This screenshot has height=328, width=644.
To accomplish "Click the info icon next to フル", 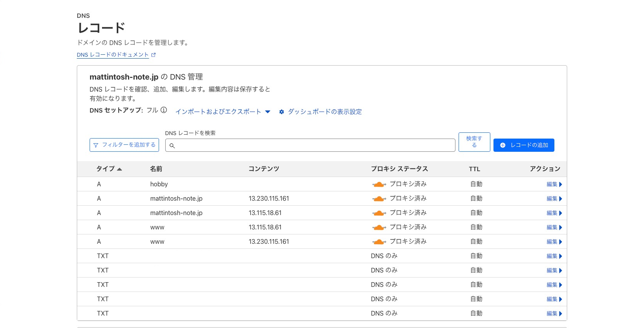I will (164, 110).
